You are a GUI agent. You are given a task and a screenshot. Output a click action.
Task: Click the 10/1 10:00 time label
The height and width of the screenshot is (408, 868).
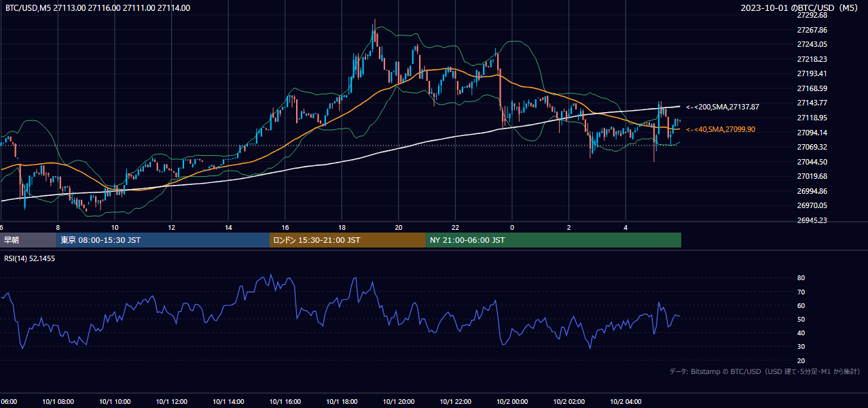click(115, 402)
